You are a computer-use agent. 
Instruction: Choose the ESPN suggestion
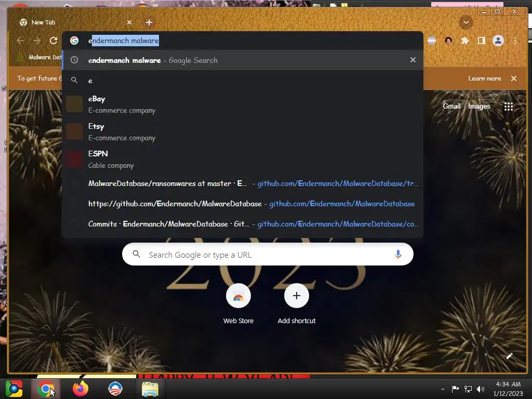[243, 159]
